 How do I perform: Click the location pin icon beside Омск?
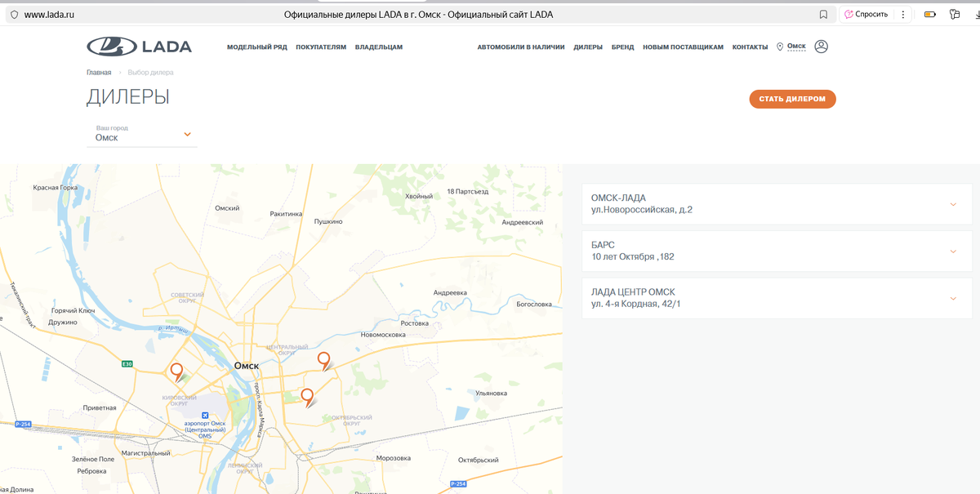click(780, 47)
